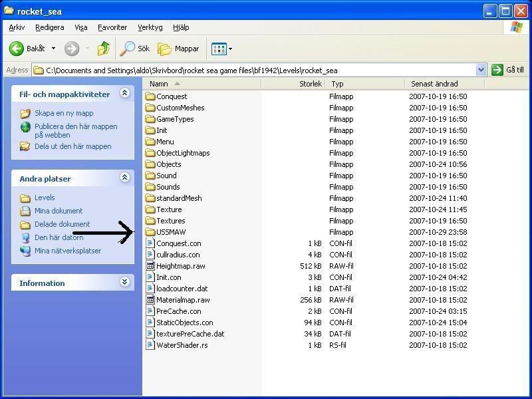Viewport: 532px width, 399px height.
Task: Select the Menu folder icon
Action: 150,142
